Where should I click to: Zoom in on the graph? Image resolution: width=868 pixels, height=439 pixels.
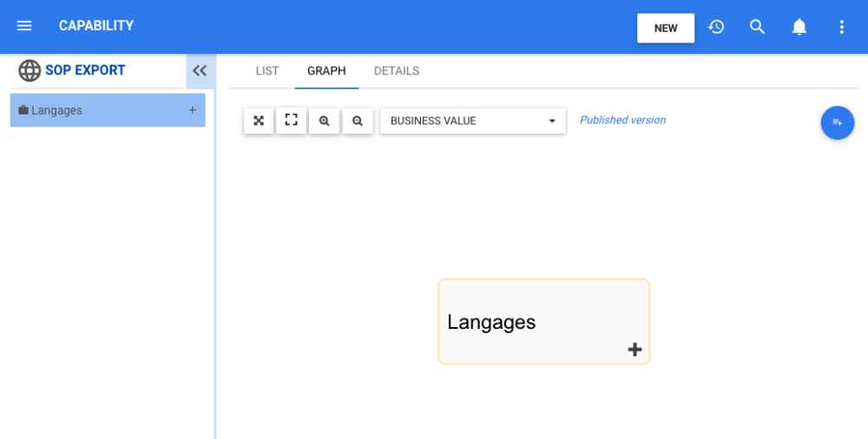point(325,121)
